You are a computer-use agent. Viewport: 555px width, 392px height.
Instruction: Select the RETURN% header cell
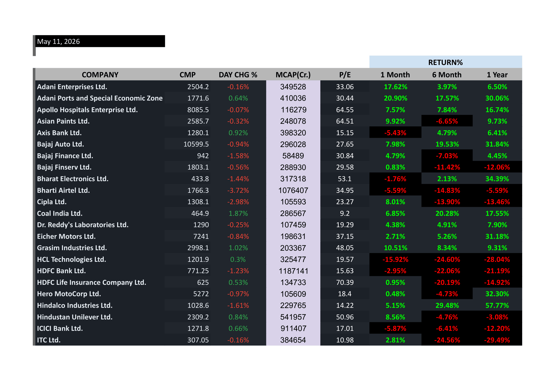446,62
